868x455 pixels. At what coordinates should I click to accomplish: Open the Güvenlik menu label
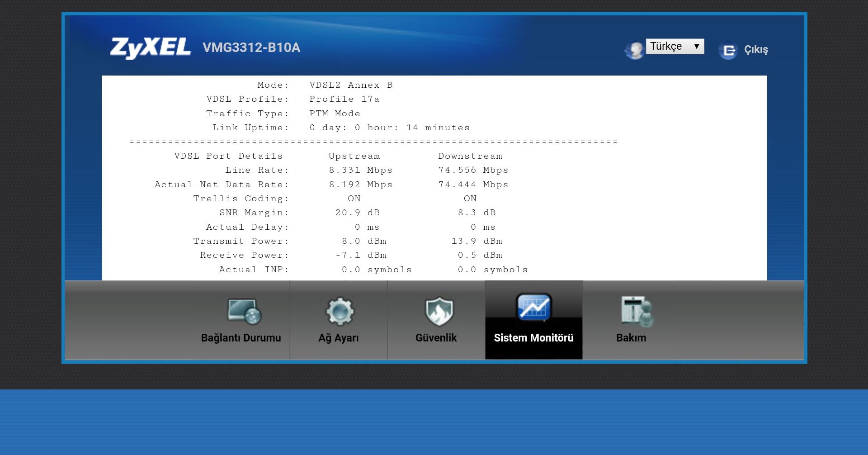coord(436,338)
